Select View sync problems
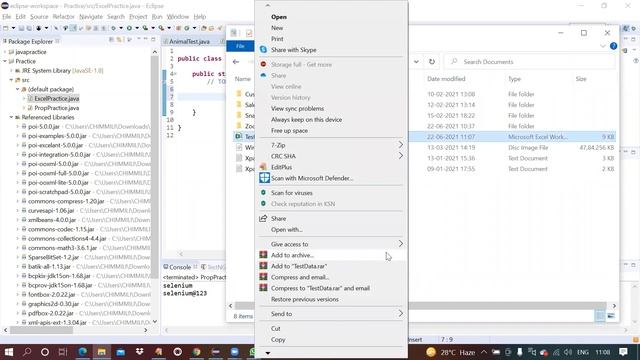 click(297, 109)
